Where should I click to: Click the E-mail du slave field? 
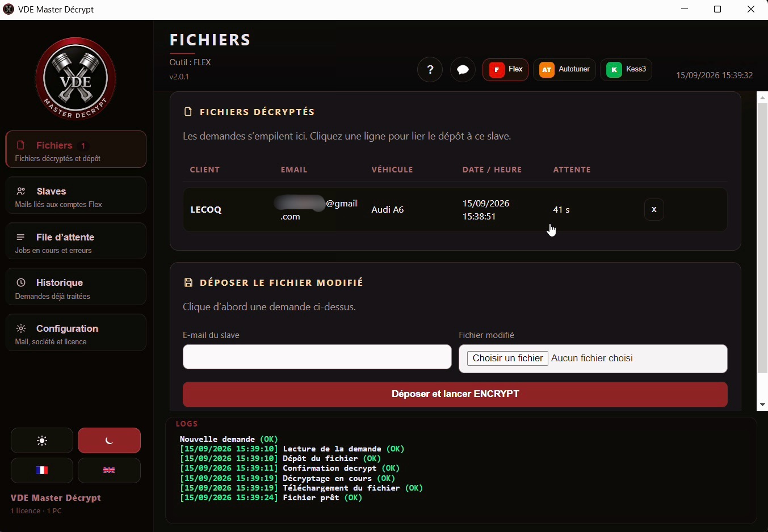[317, 357]
